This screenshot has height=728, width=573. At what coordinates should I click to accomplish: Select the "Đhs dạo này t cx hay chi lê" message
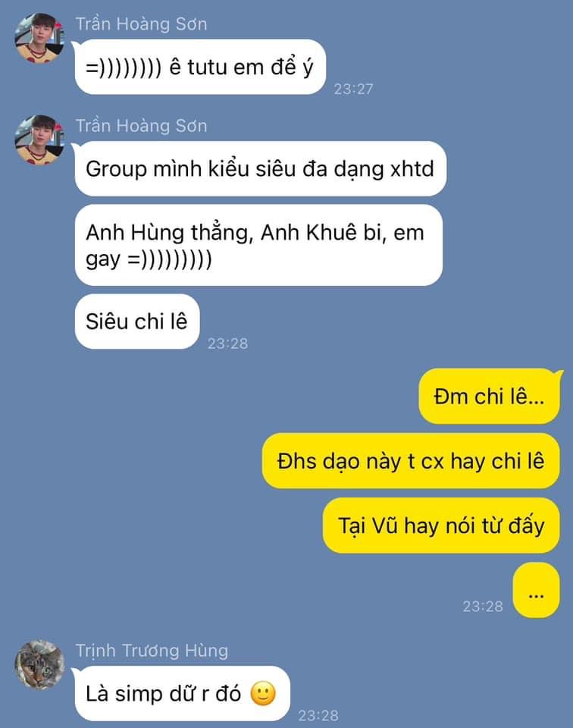point(411,461)
